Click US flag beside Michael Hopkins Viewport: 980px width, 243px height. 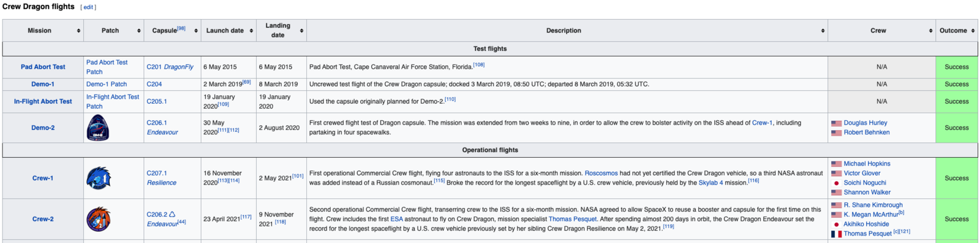(x=836, y=164)
